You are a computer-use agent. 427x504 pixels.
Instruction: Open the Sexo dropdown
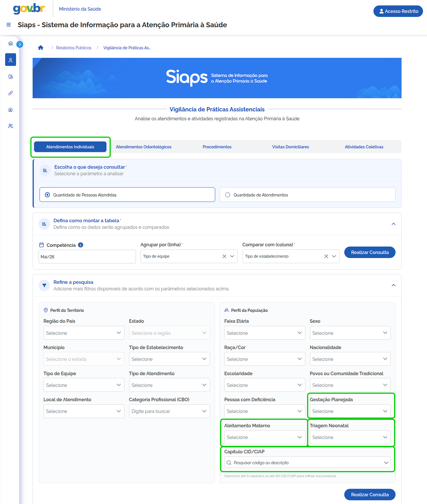click(350, 333)
